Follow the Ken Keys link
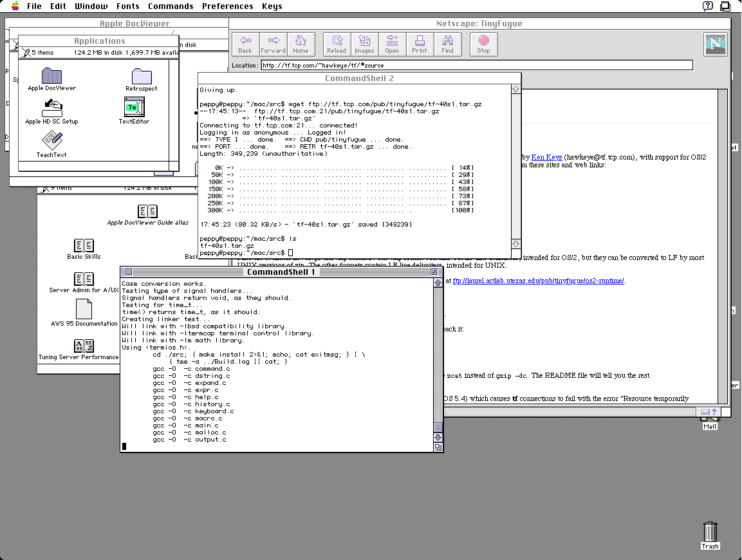This screenshot has width=742, height=560. click(x=546, y=157)
